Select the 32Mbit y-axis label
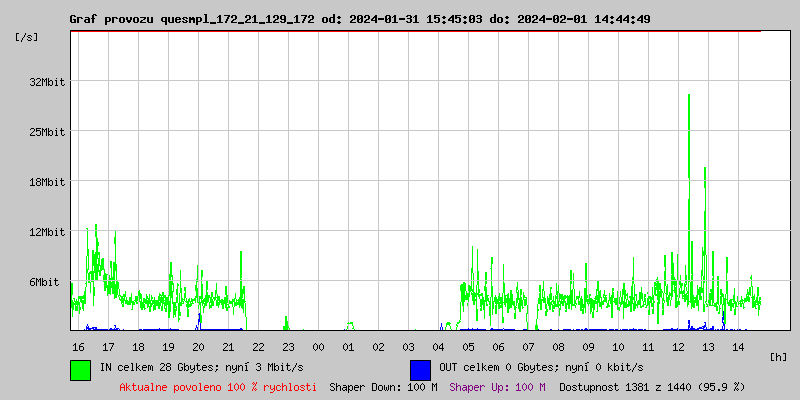 (47, 82)
